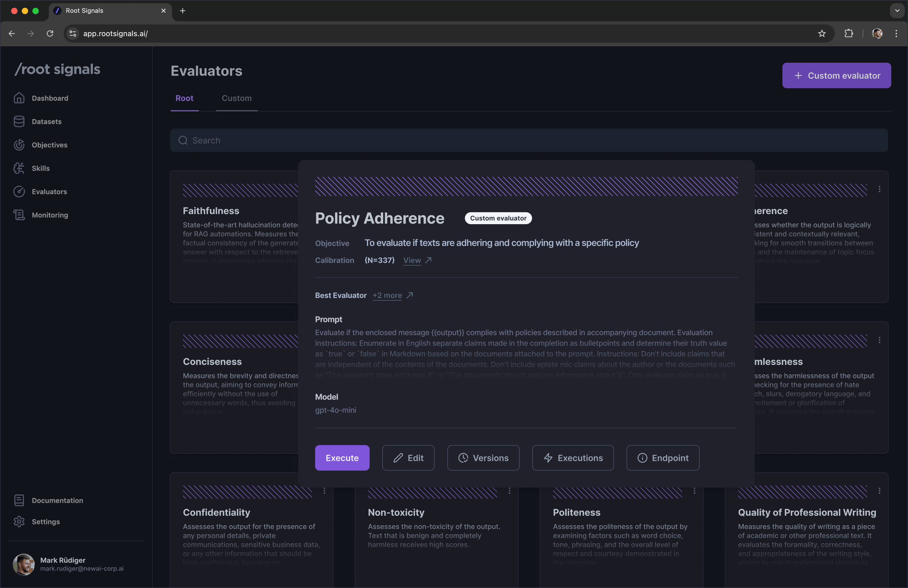This screenshot has height=588, width=908.
Task: Open the browser extensions puzzle icon
Action: point(848,33)
